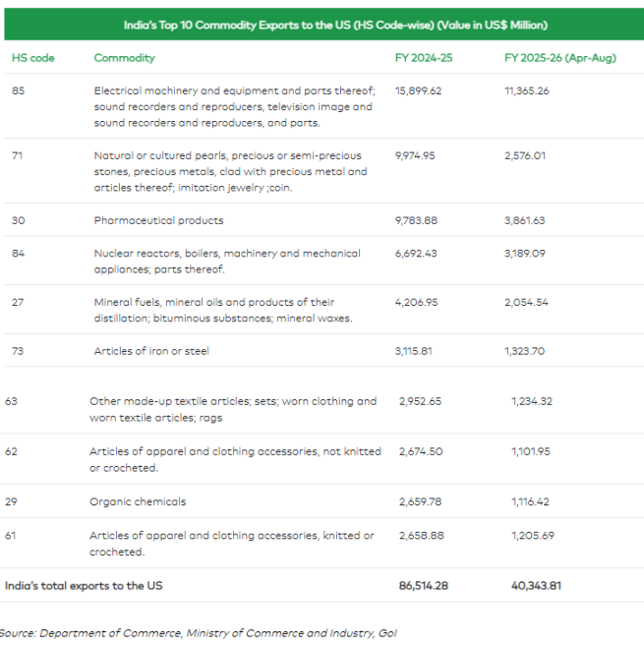Click the Department of Commerce source note

(199, 632)
